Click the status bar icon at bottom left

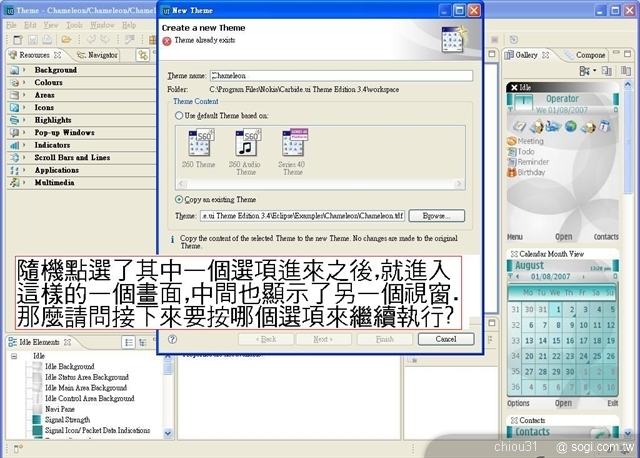(18, 449)
